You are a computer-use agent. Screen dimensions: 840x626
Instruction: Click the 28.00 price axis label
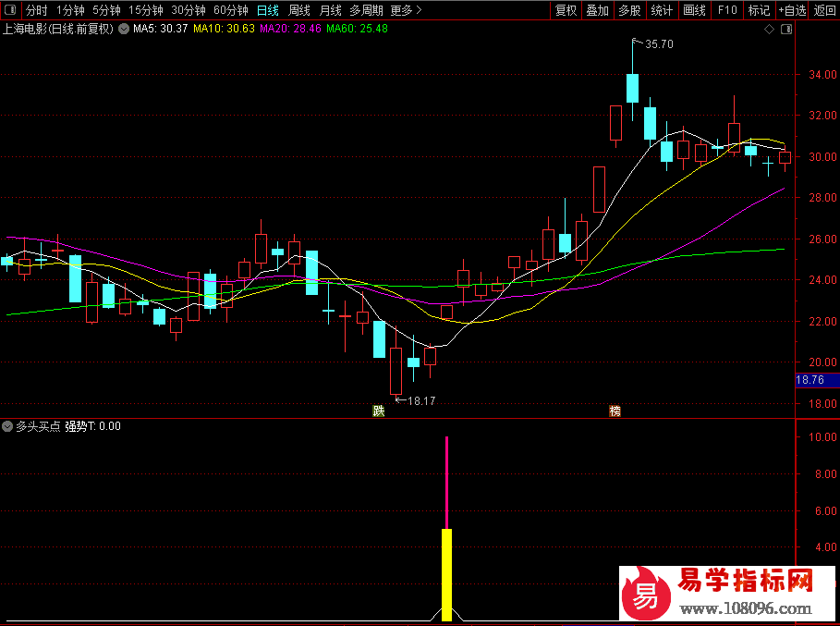822,198
